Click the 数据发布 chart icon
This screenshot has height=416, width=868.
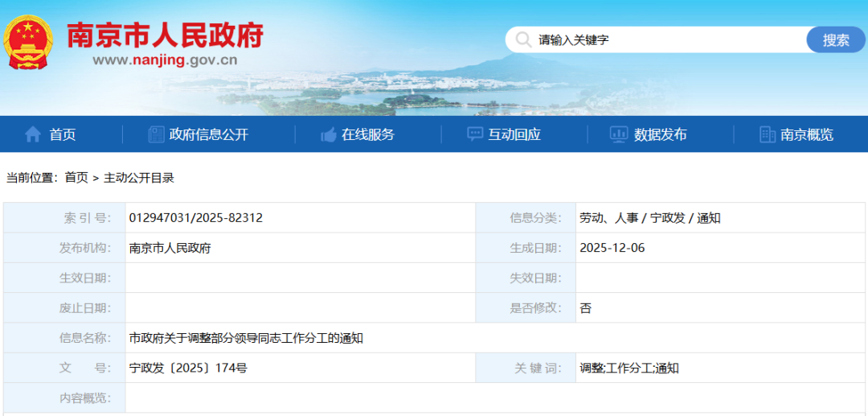[x=618, y=134]
